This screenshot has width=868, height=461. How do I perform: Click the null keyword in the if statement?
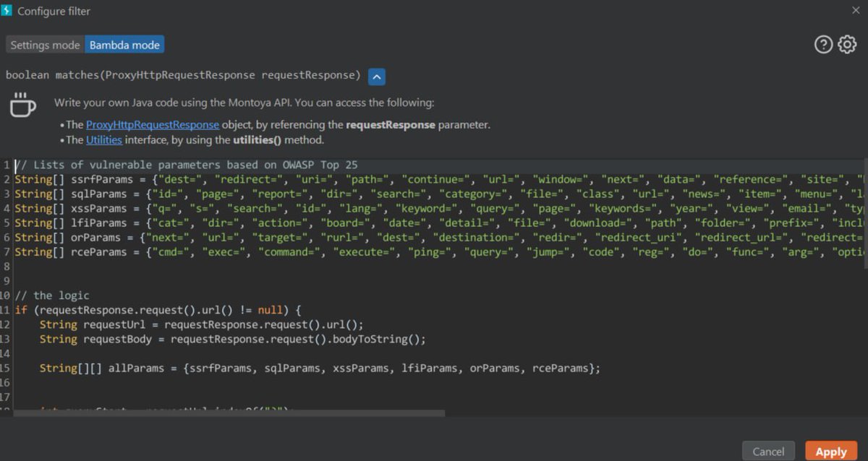[268, 309]
